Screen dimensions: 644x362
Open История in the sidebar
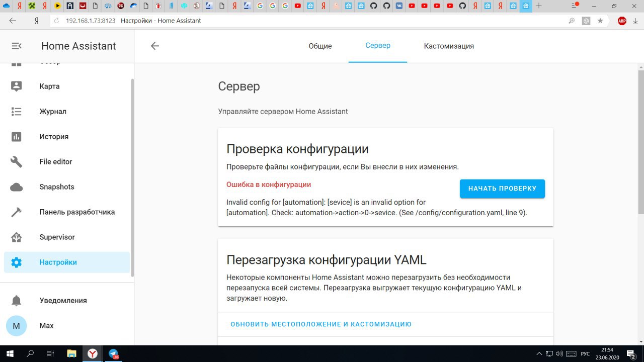[67, 137]
